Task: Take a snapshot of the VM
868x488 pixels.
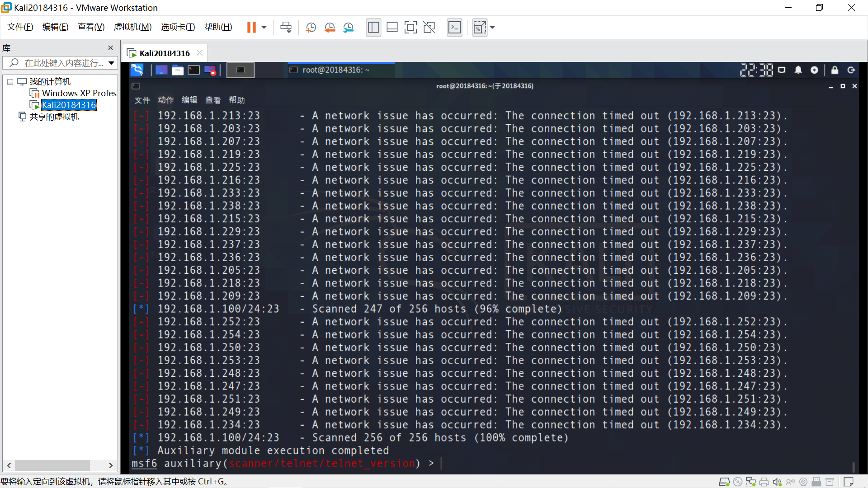Action: click(x=311, y=28)
